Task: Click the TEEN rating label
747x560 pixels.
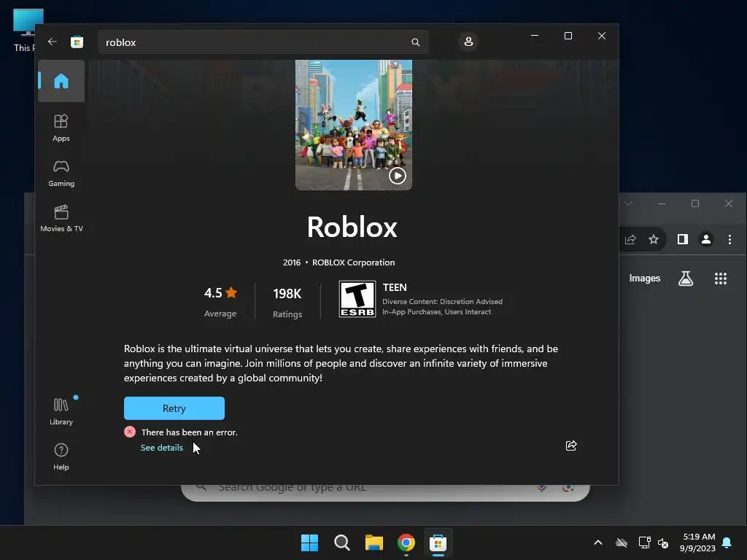Action: tap(395, 287)
